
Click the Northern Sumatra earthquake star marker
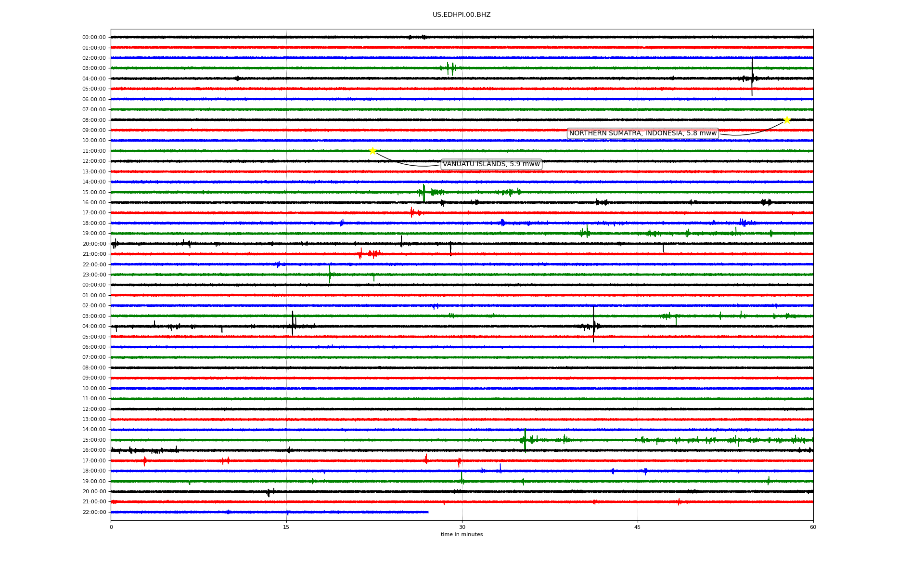[787, 120]
